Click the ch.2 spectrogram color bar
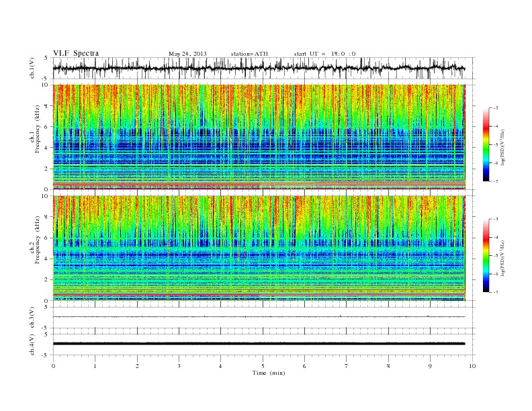The width and height of the screenshot is (532, 411). (486, 255)
